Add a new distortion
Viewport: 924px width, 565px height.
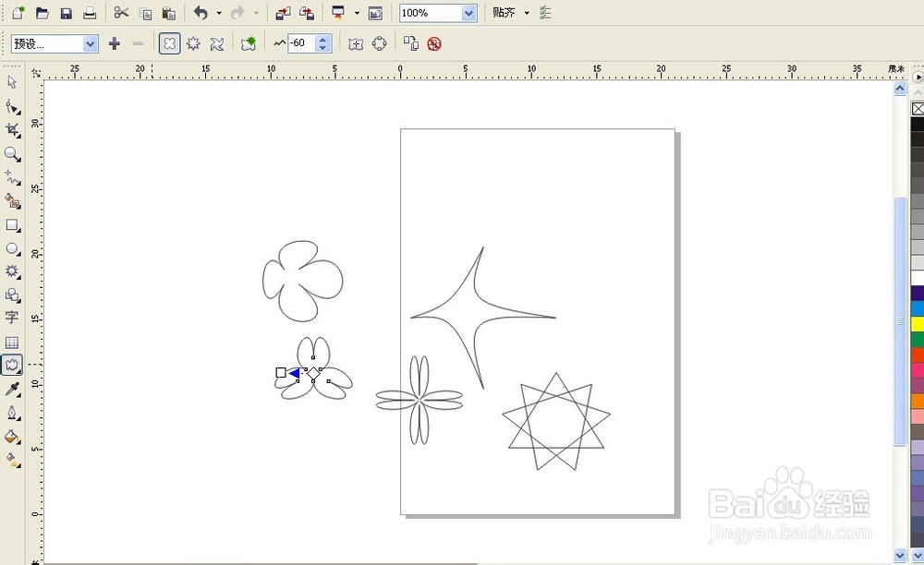pos(248,43)
